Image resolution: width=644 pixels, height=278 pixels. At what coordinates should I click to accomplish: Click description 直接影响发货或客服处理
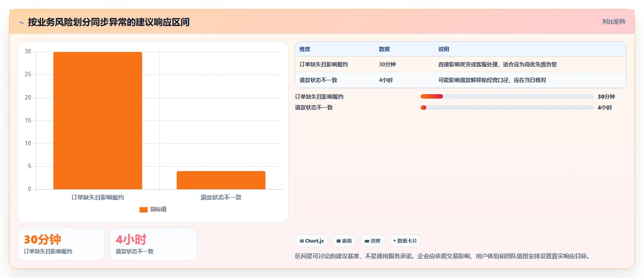click(x=497, y=65)
